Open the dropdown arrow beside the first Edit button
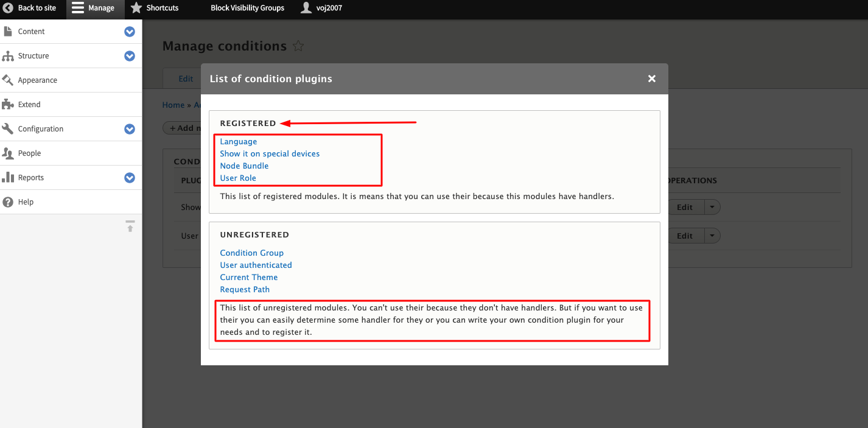Viewport: 868px width, 428px height. tap(713, 207)
